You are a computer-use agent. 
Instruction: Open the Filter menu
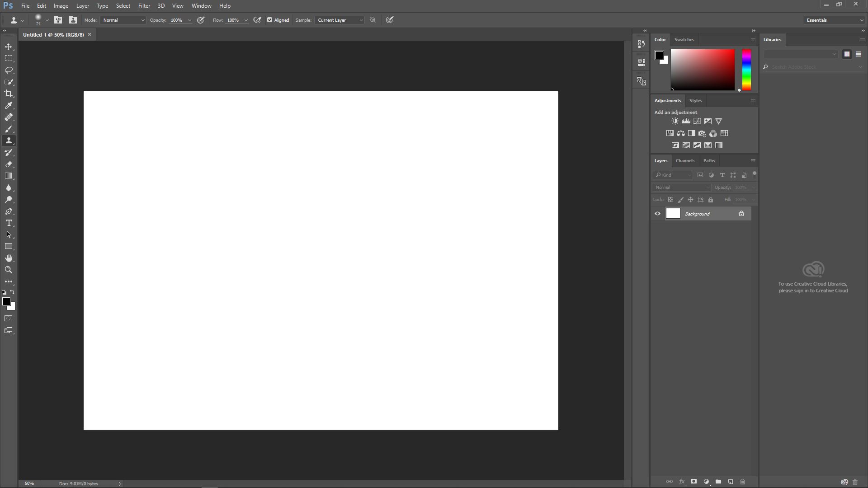point(144,6)
